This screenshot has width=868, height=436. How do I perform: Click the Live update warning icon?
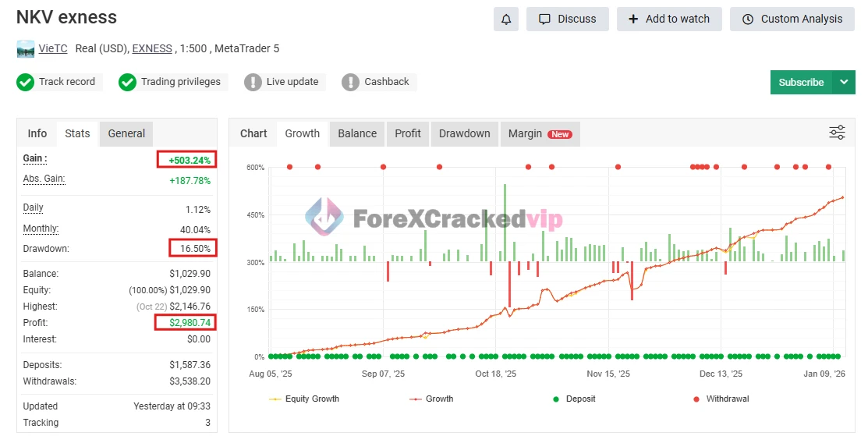click(x=253, y=82)
